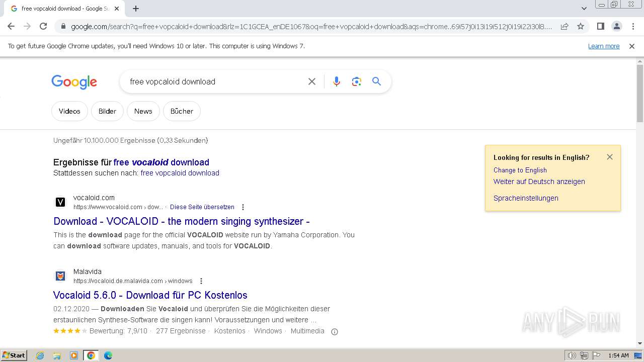Click the vocaloid.com site name text
Image resolution: width=644 pixels, height=362 pixels.
pos(94,198)
